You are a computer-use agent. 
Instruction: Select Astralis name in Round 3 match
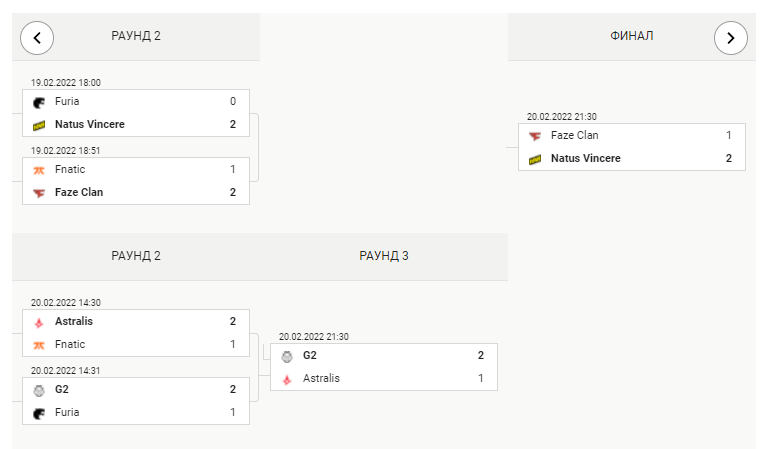[x=321, y=378]
